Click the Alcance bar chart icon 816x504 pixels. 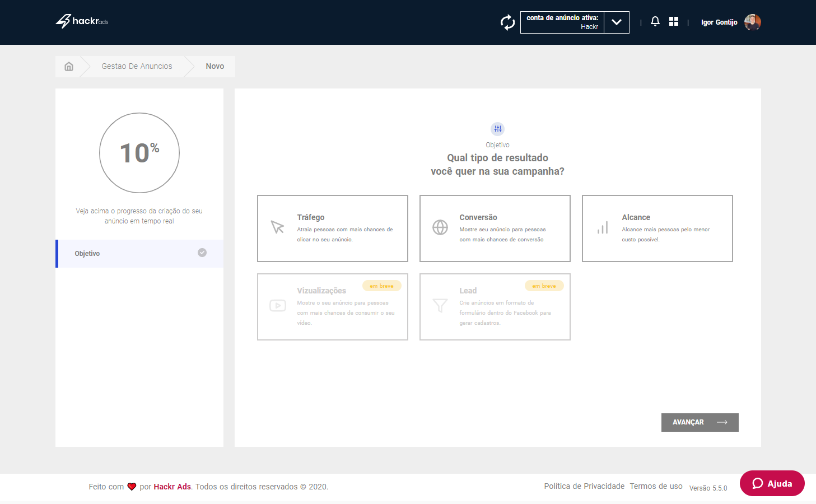[603, 228]
